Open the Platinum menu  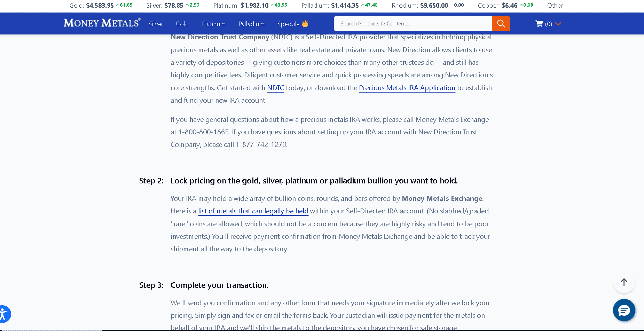tap(214, 24)
